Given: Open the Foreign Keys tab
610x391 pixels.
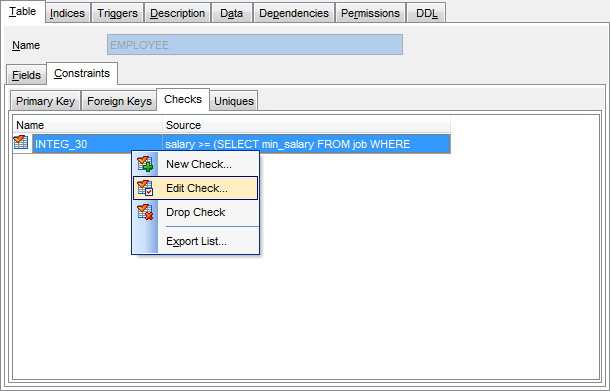Looking at the screenshot, I should [x=119, y=101].
